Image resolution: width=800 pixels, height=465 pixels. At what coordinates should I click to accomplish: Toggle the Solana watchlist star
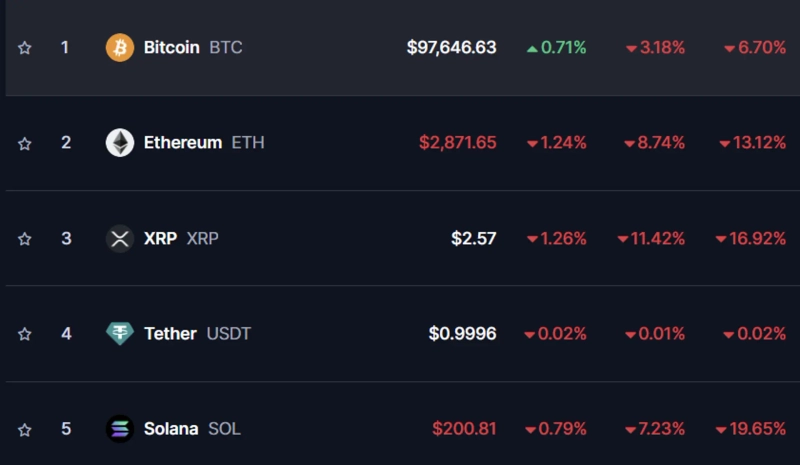(x=25, y=429)
